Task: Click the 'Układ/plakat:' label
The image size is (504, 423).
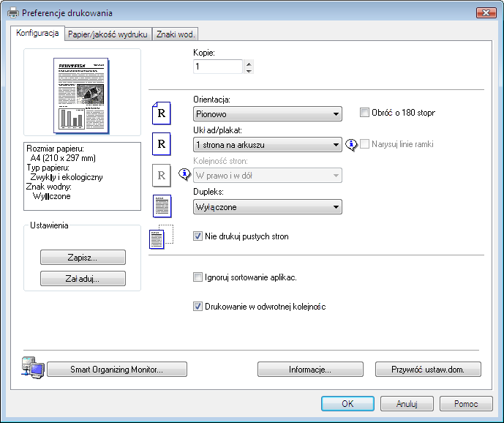Action: (x=217, y=130)
